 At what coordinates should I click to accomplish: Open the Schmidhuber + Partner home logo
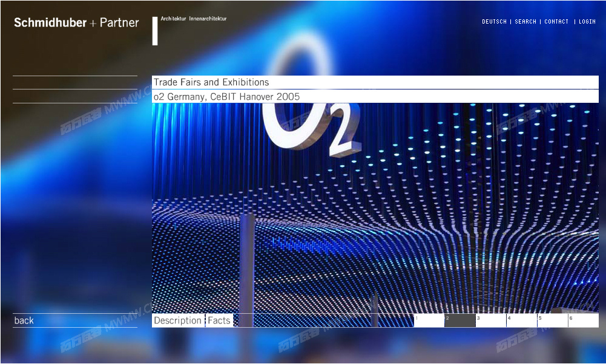76,23
